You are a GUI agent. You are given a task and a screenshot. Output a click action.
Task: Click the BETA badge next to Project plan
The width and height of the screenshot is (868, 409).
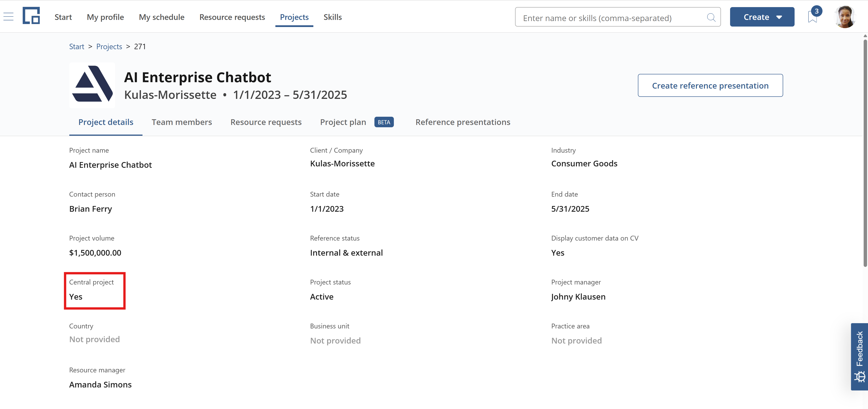384,122
